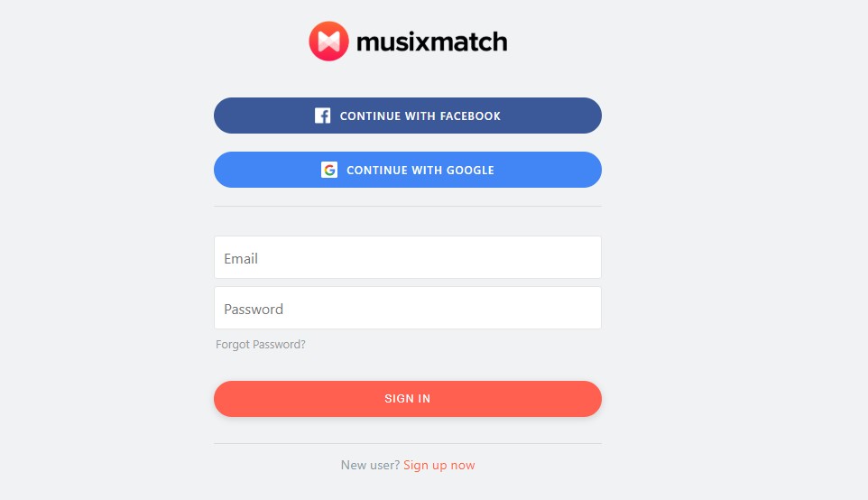This screenshot has height=500, width=868.
Task: Recover account via Forgot Password?
Action: [260, 345]
